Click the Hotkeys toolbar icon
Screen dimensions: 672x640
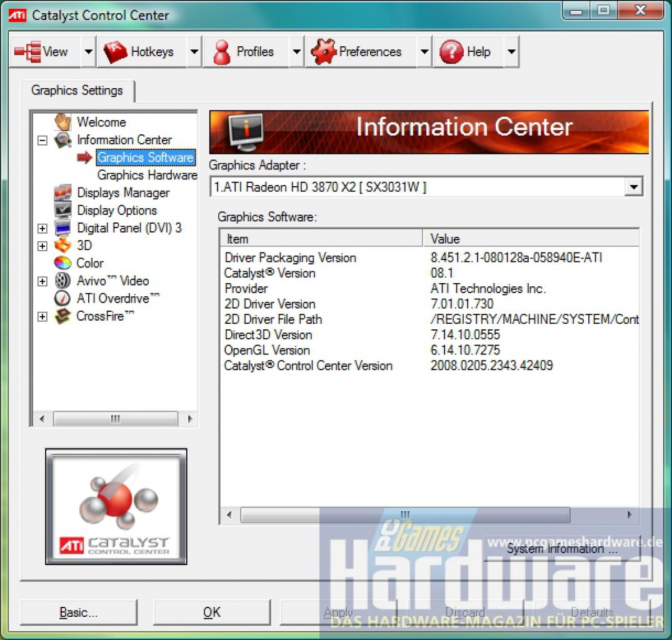click(x=115, y=52)
